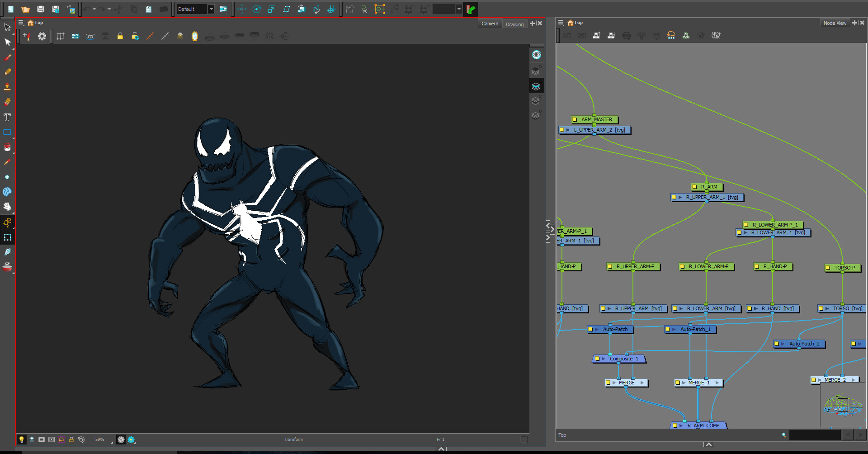This screenshot has height=454, width=868.
Task: Click the green render flag icon
Action: pos(471,9)
